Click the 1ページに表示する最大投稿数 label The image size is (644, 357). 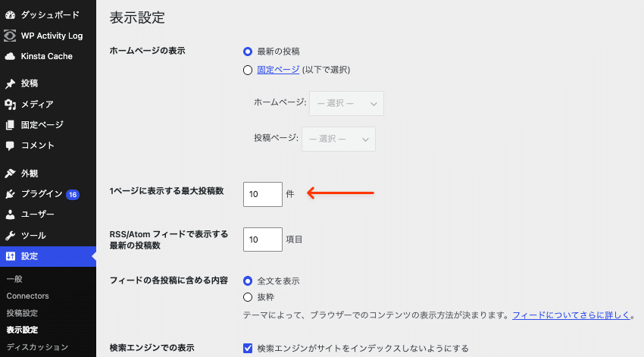(x=167, y=191)
